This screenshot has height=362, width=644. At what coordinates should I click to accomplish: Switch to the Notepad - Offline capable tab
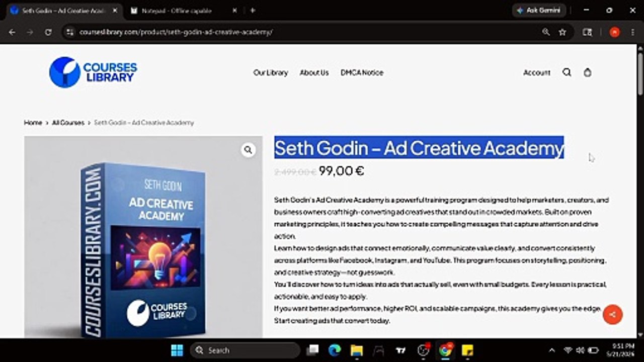click(x=176, y=10)
